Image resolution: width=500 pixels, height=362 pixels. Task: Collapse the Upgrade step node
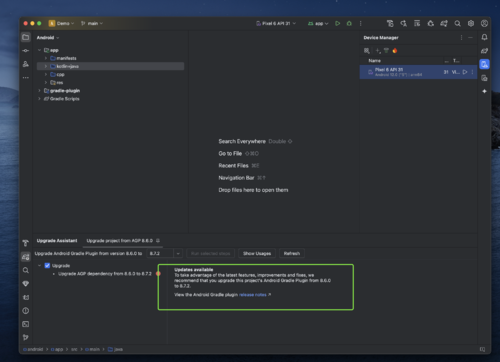(x=39, y=266)
